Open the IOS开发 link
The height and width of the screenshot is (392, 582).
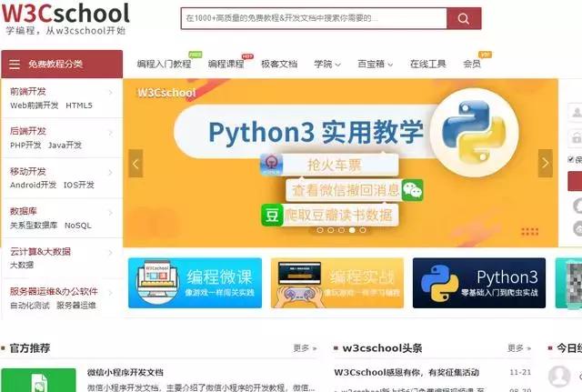[79, 185]
